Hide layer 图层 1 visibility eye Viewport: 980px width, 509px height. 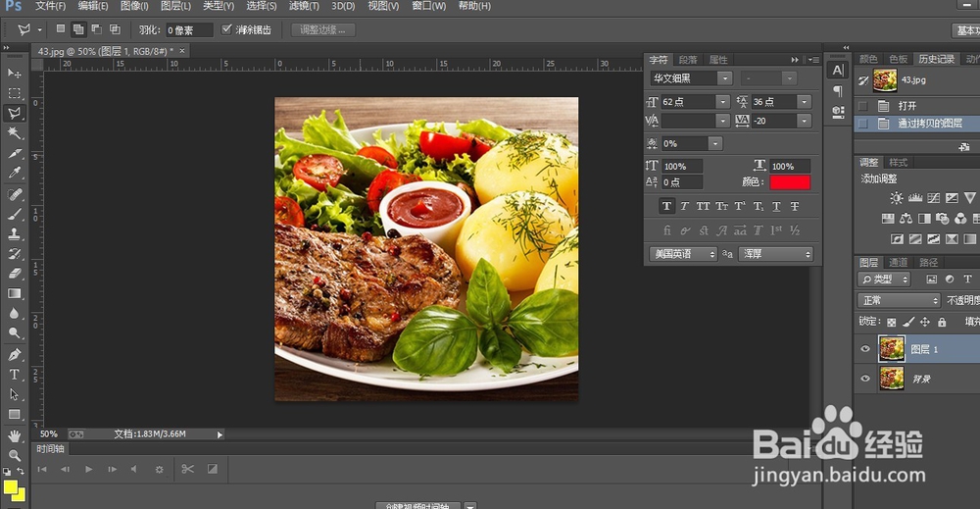[865, 349]
